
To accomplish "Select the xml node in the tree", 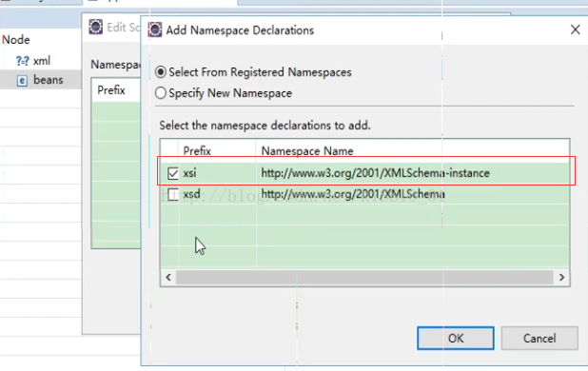I will point(41,60).
